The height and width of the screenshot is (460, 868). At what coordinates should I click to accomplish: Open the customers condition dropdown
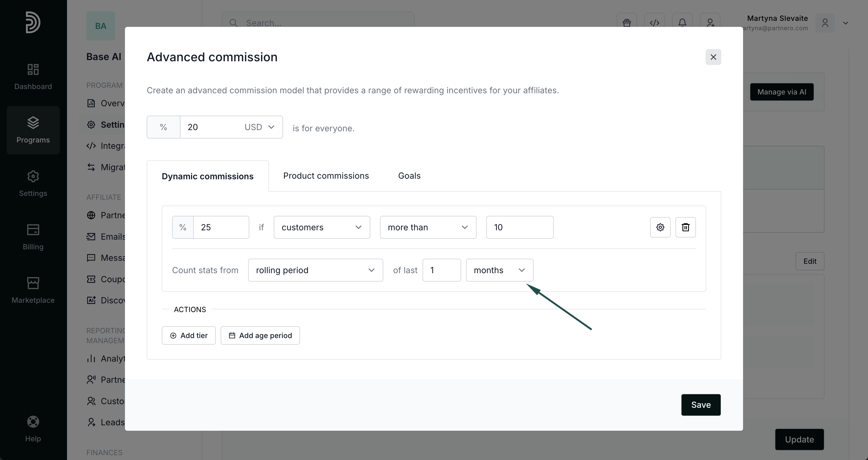(x=321, y=227)
